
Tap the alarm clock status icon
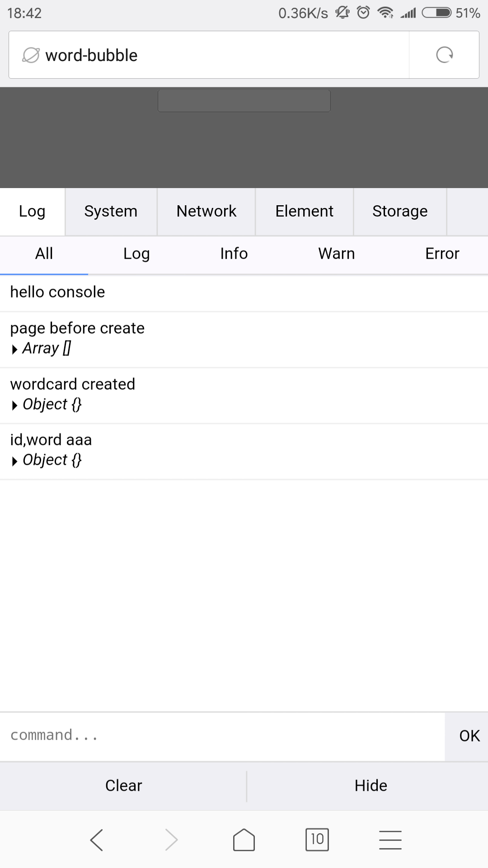[363, 13]
